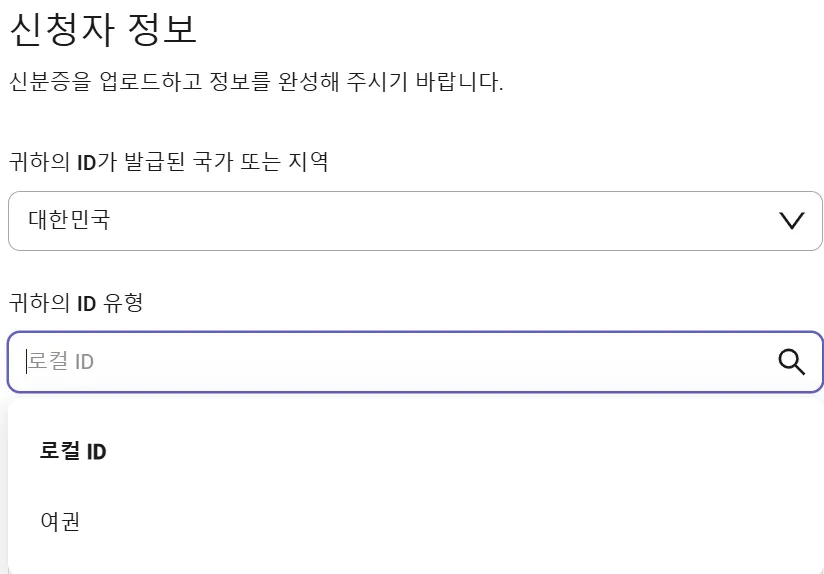This screenshot has height=574, width=824.
Task: Expand the issuing country selector
Action: tap(415, 221)
